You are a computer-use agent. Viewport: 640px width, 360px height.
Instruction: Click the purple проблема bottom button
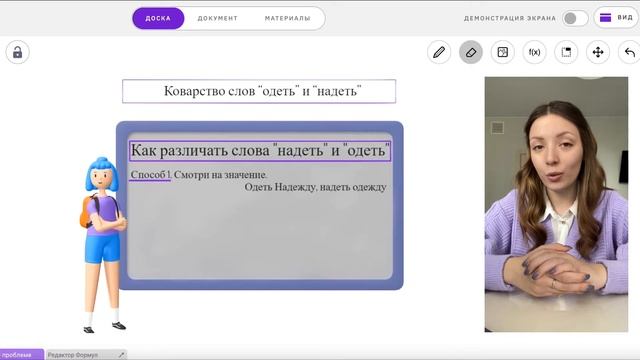(22, 355)
